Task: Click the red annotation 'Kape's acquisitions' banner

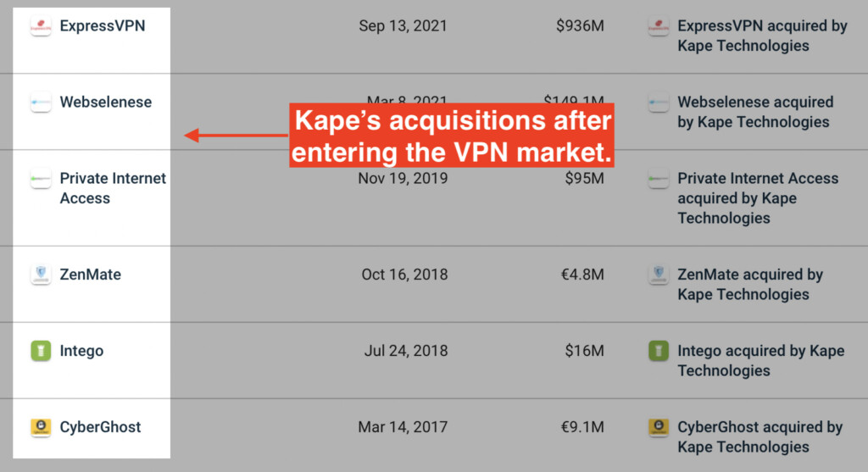Action: pos(452,135)
